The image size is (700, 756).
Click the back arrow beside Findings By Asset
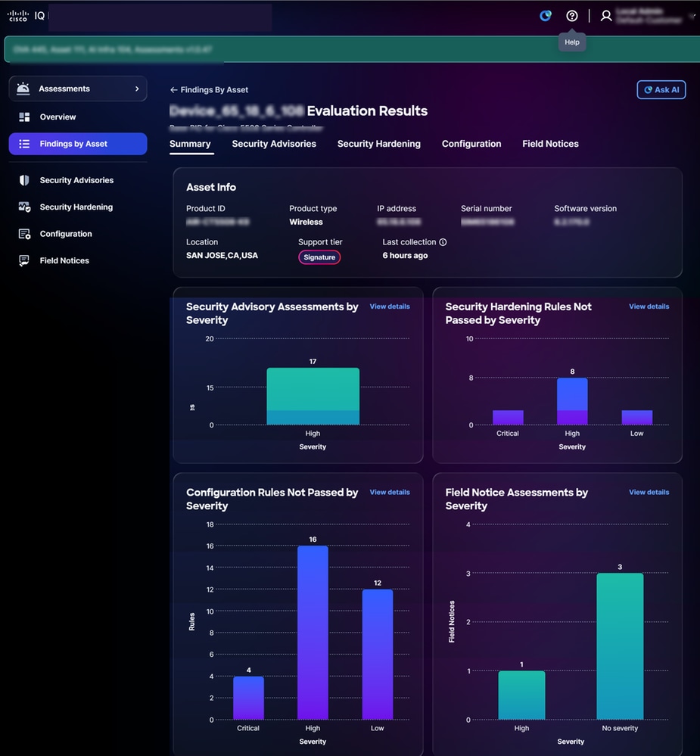pos(173,90)
